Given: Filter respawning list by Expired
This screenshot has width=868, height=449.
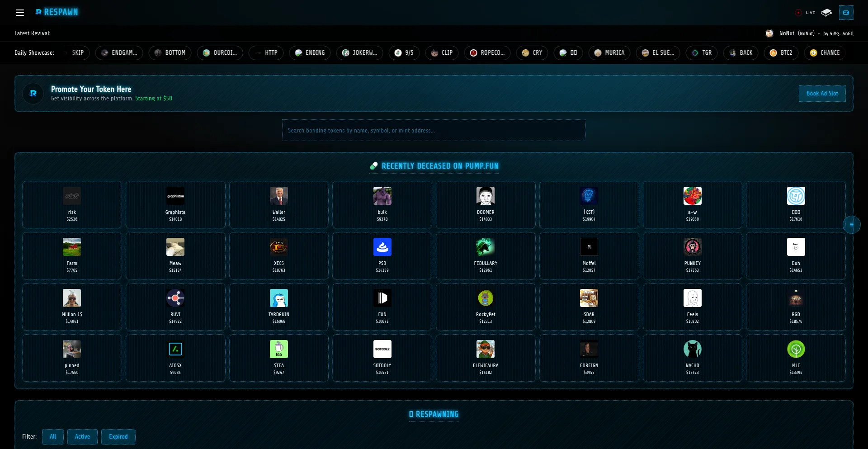Looking at the screenshot, I should 118,437.
